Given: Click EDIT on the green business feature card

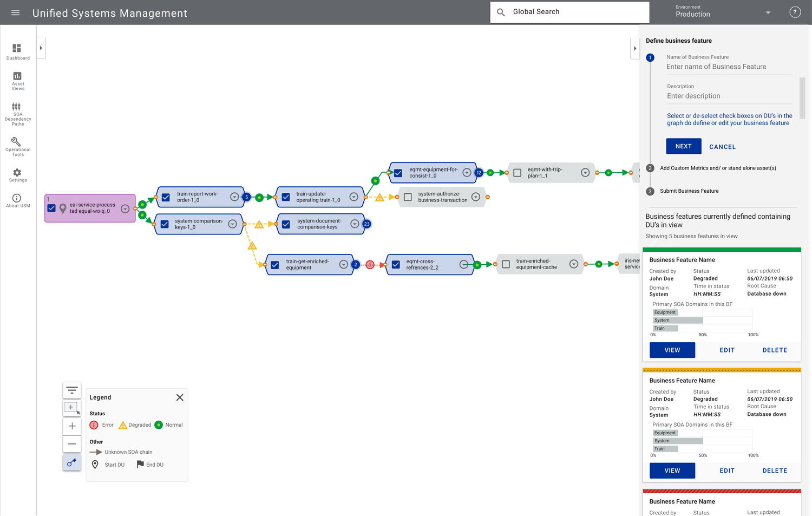Looking at the screenshot, I should tap(727, 350).
